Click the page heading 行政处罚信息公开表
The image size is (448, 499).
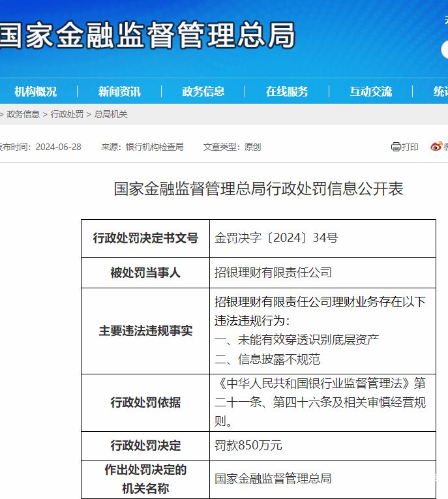click(258, 189)
